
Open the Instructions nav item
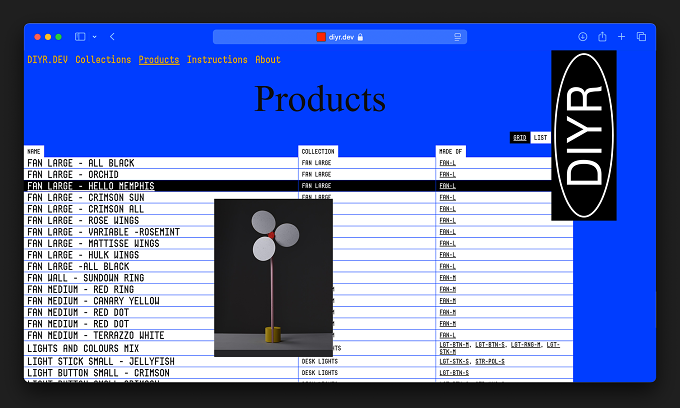point(217,60)
